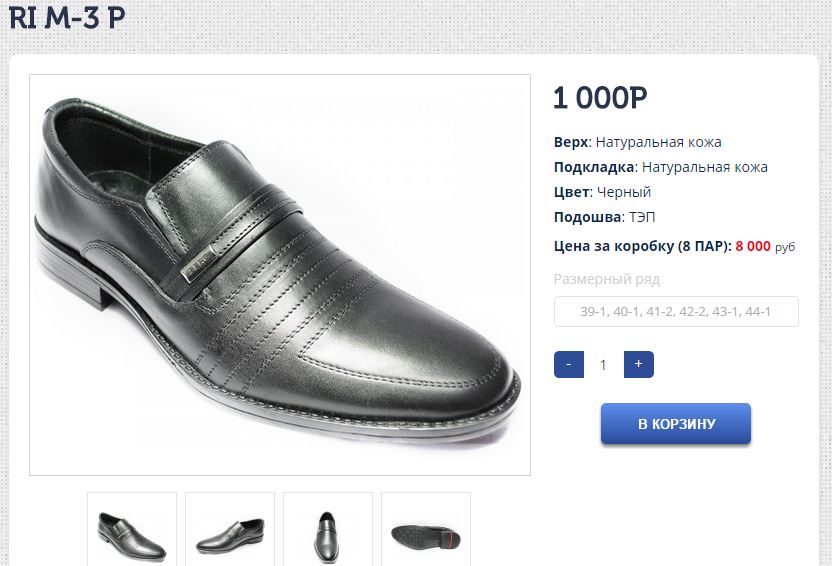Open the first thumbnail showing left-facing shoe
This screenshot has height=566, width=832.
(132, 528)
